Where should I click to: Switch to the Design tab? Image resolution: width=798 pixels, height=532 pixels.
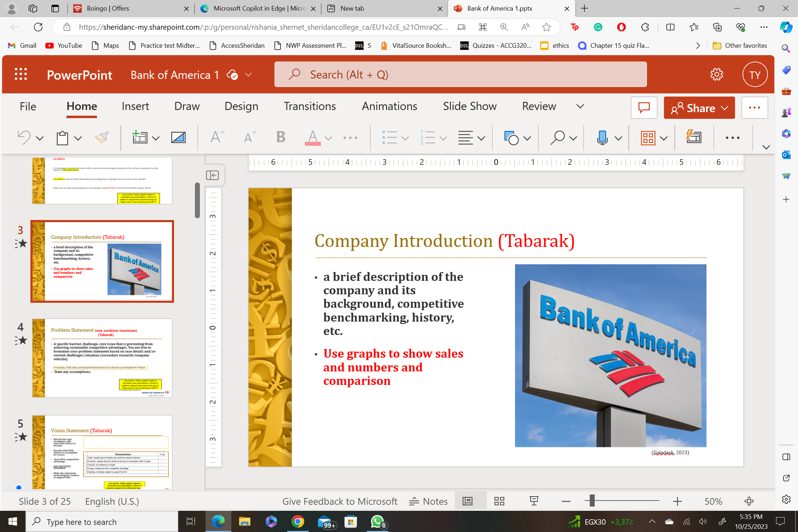pyautogui.click(x=242, y=106)
